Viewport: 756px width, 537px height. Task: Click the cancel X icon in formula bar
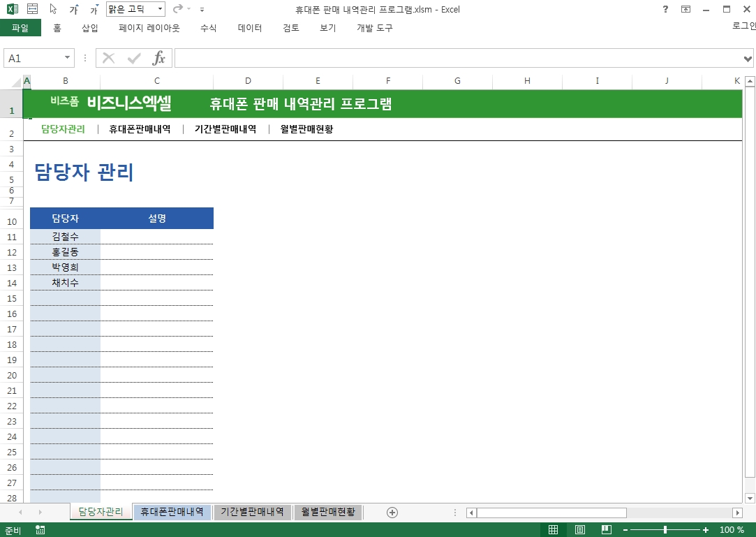(x=108, y=59)
